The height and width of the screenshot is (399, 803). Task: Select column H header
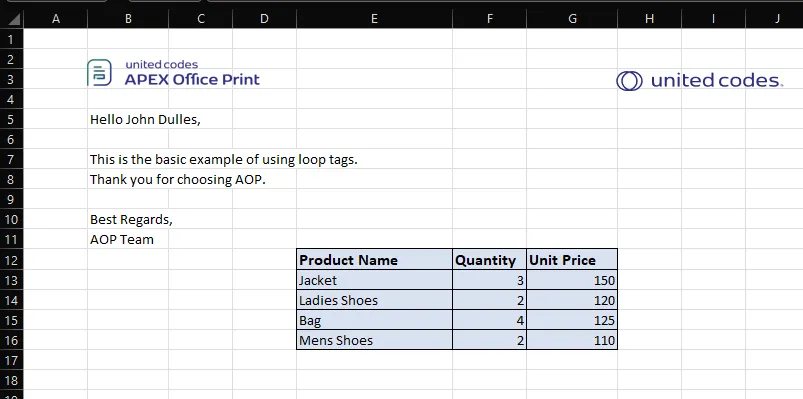click(649, 19)
